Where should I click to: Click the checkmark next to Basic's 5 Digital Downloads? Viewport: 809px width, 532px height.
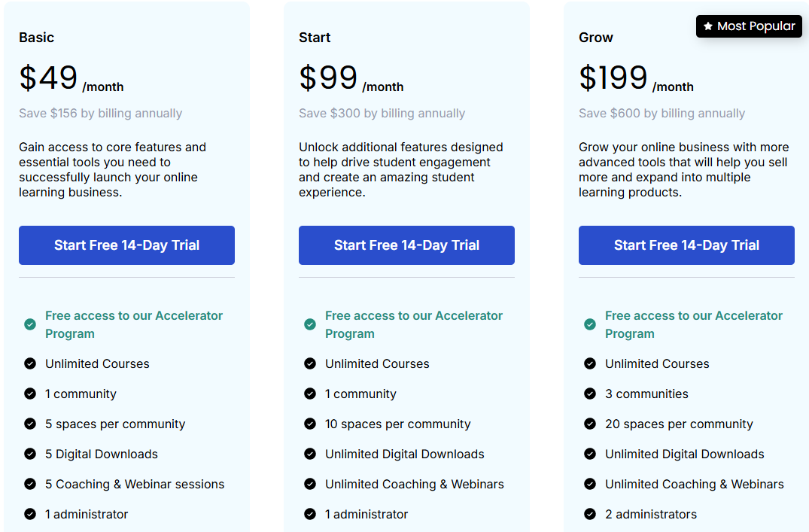(30, 454)
